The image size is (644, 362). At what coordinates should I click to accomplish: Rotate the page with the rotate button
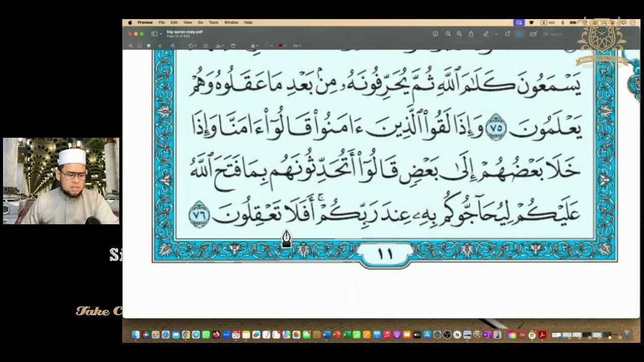point(508,34)
